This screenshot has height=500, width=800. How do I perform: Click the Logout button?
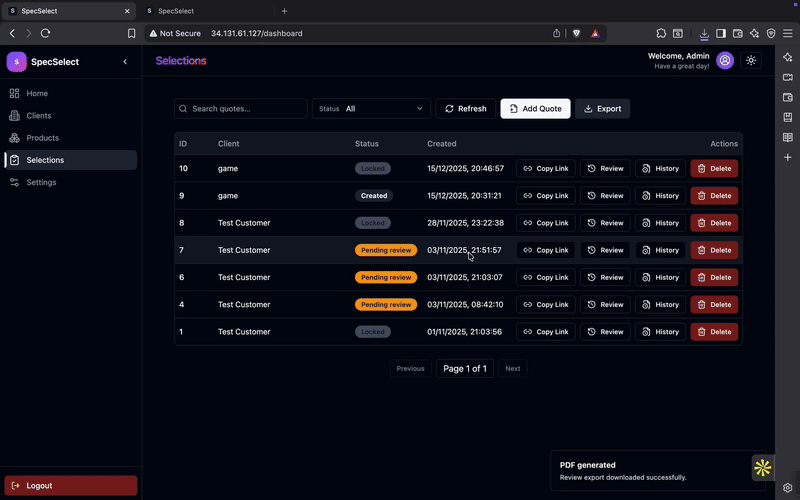click(71, 486)
